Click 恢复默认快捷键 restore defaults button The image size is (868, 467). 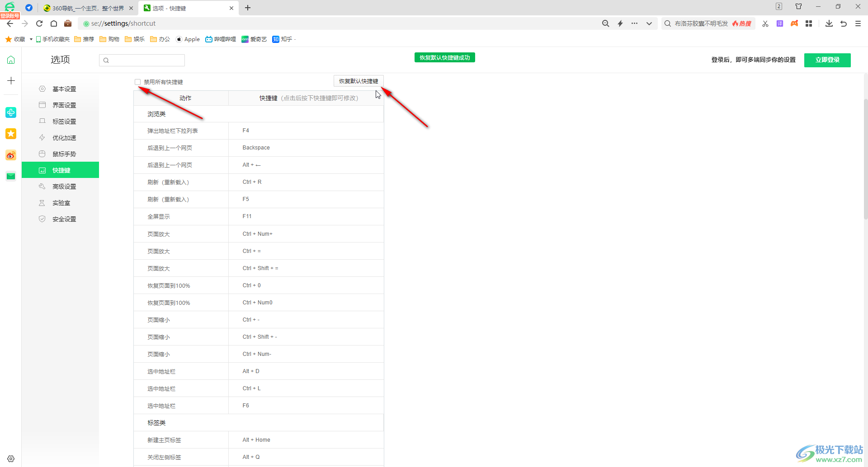pyautogui.click(x=359, y=81)
